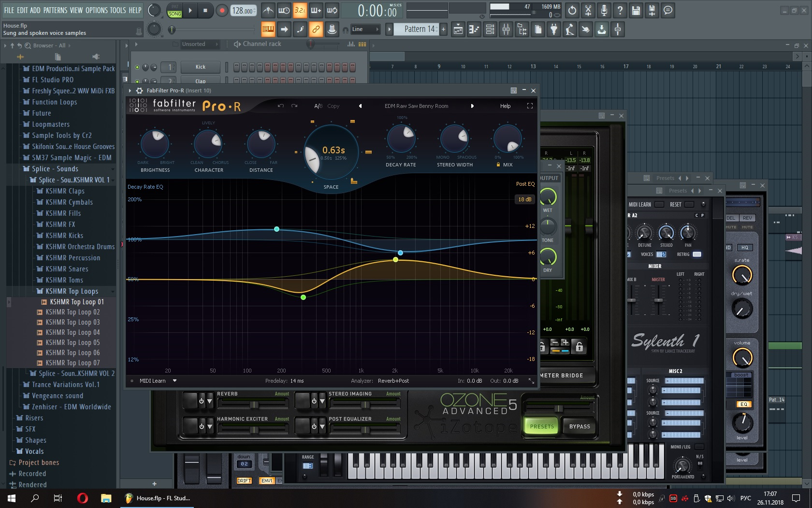Click the A/B compare button in Pro-R
The width and height of the screenshot is (812, 508).
click(318, 106)
